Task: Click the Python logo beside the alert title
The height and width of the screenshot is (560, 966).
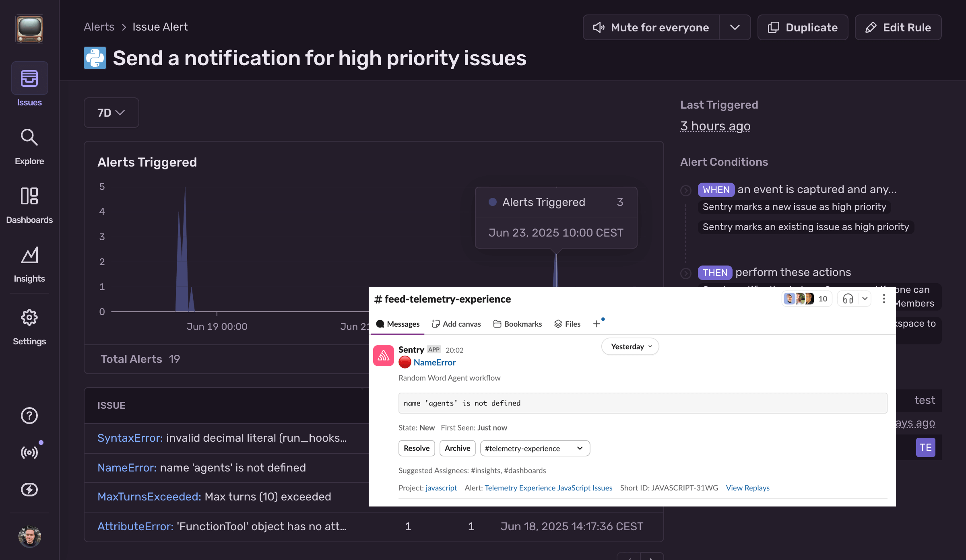Action: 95,58
